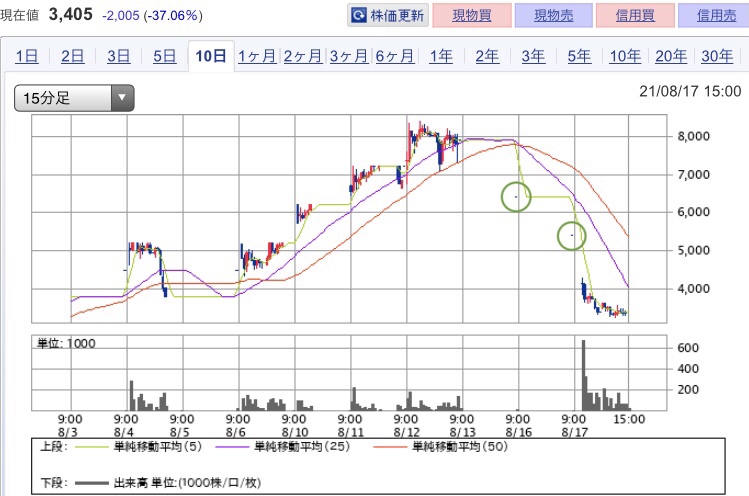Click the 信用売 button
This screenshot has height=496, width=749.
(x=716, y=15)
